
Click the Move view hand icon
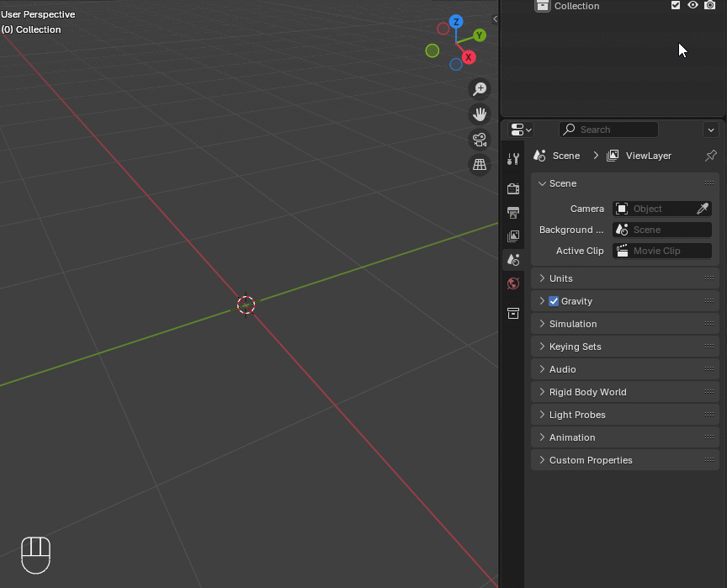point(479,114)
